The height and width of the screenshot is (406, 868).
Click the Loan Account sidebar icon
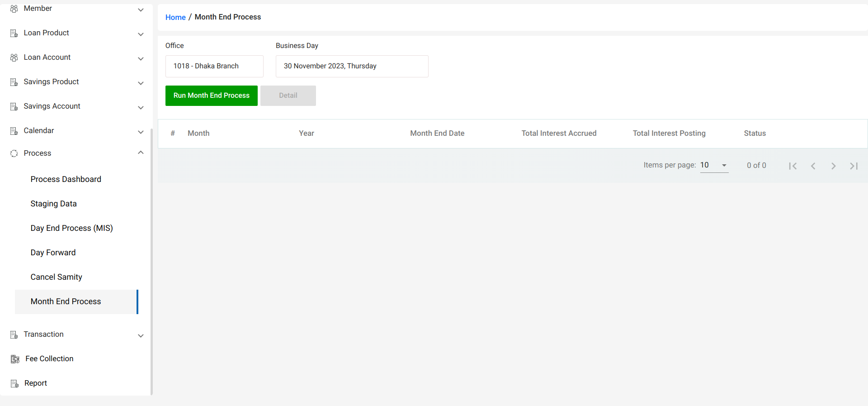pyautogui.click(x=14, y=57)
